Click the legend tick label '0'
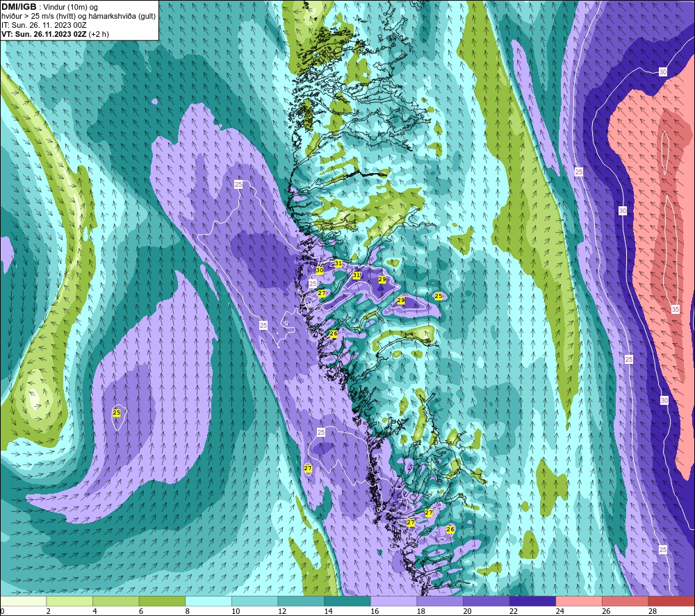The width and height of the screenshot is (695, 616). click(x=2, y=611)
